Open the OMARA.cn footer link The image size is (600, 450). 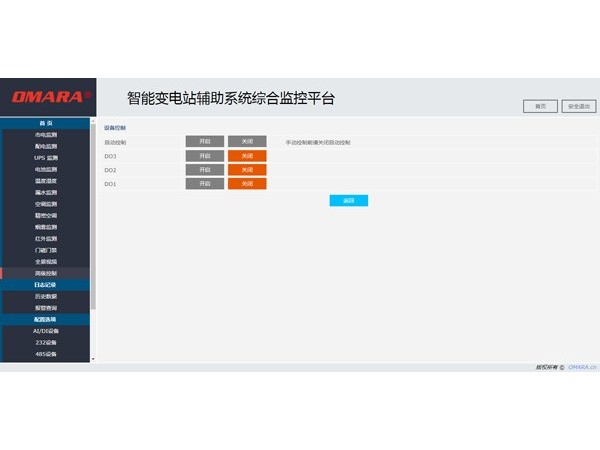click(x=582, y=367)
